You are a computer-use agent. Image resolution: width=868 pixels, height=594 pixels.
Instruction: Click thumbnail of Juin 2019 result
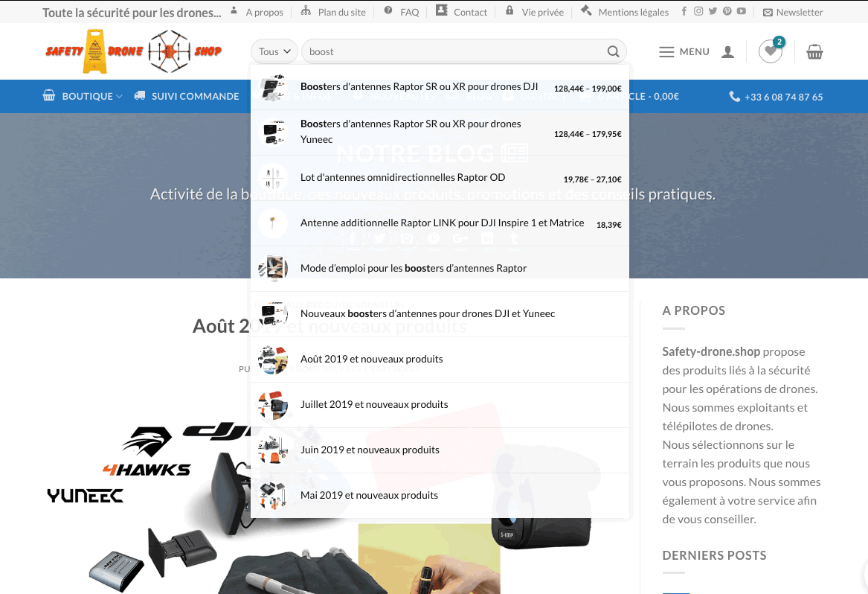click(273, 450)
